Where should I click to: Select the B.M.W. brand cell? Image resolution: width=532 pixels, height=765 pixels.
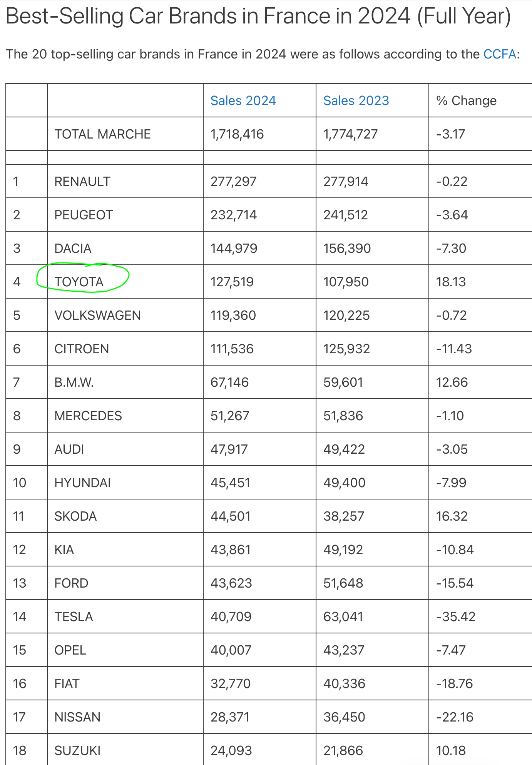tap(74, 382)
